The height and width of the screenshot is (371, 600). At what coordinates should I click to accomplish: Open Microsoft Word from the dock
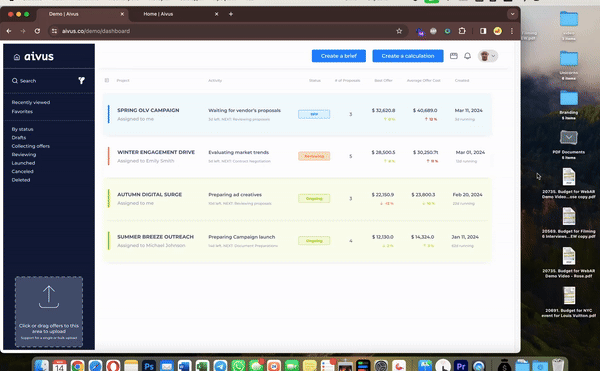point(184,366)
